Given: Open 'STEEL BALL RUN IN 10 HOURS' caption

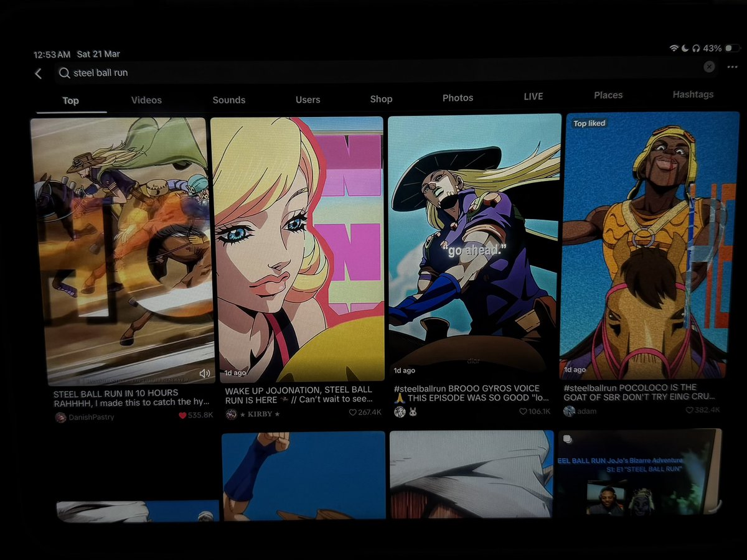Looking at the screenshot, I should pyautogui.click(x=132, y=398).
